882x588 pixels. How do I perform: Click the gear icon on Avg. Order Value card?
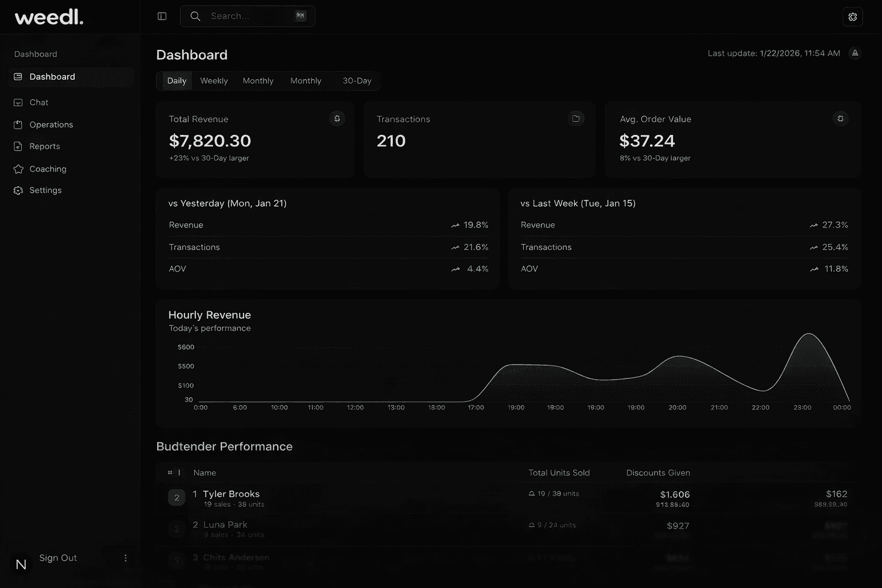[840, 118]
